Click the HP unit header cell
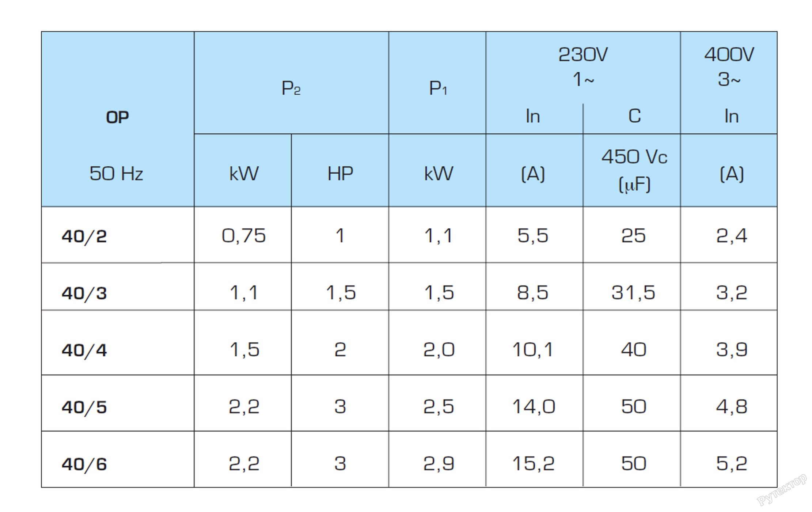This screenshot has height=512, width=812. (x=340, y=174)
